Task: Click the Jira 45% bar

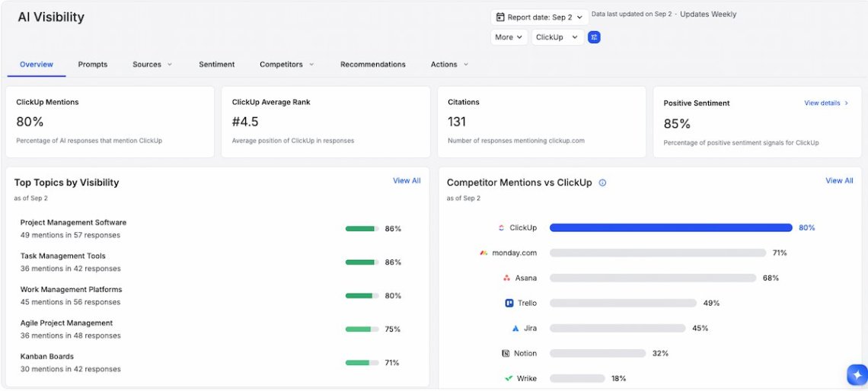Action: 617,328
